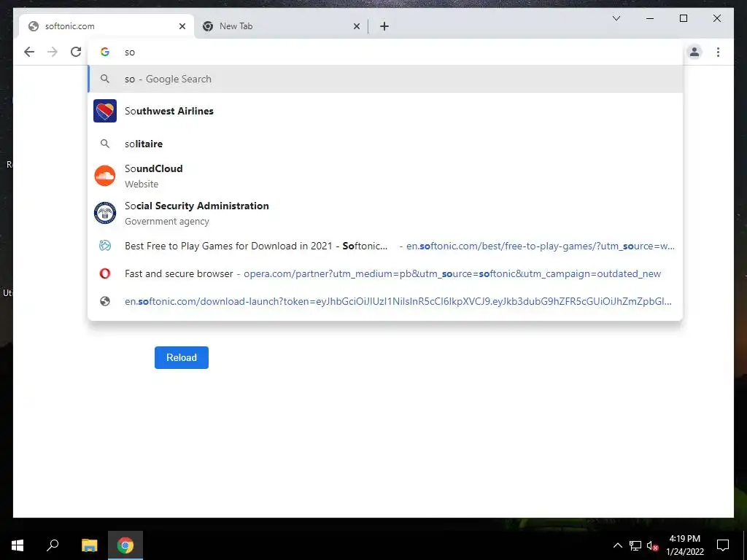
Task: Click the Softonic favicon beside Best Free games
Action: click(x=105, y=246)
